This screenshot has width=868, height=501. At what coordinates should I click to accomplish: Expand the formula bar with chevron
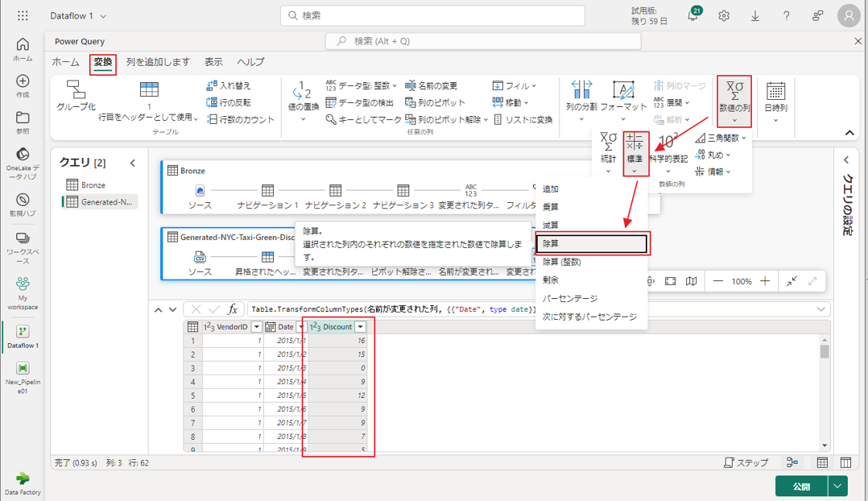[x=821, y=309]
